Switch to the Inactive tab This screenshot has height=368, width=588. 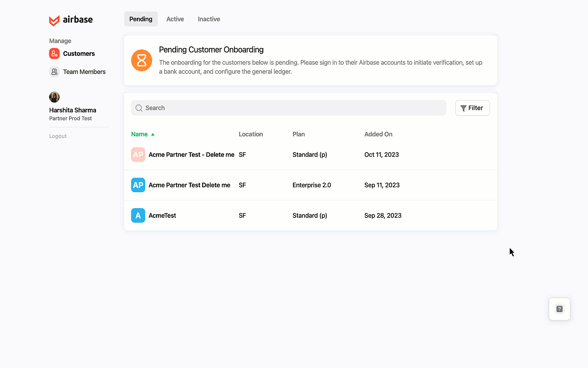tap(209, 19)
